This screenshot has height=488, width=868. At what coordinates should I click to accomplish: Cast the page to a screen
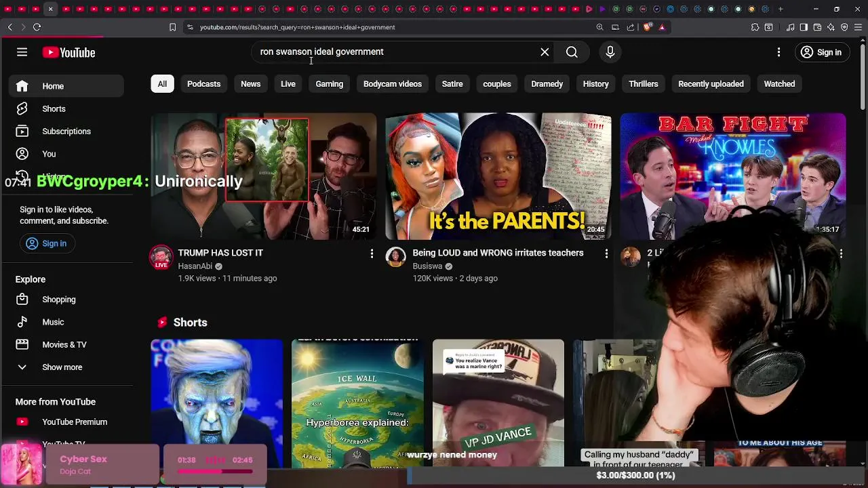click(x=615, y=27)
